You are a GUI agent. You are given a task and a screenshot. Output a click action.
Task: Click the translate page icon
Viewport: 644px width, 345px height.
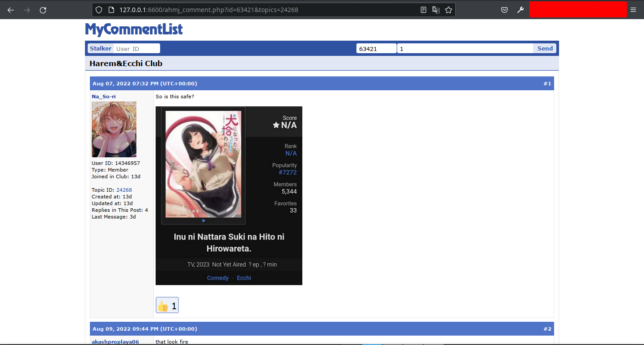[436, 10]
